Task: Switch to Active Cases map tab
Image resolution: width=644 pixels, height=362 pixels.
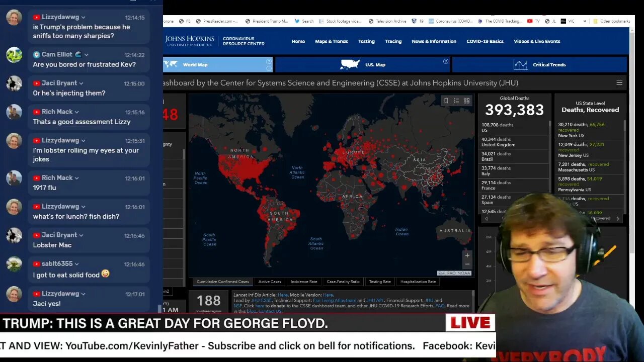Action: point(270,282)
